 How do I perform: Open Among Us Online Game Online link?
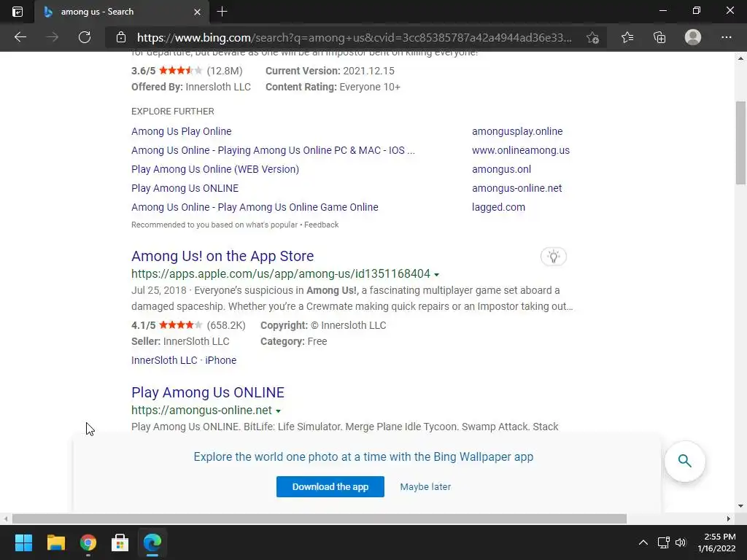(x=255, y=208)
